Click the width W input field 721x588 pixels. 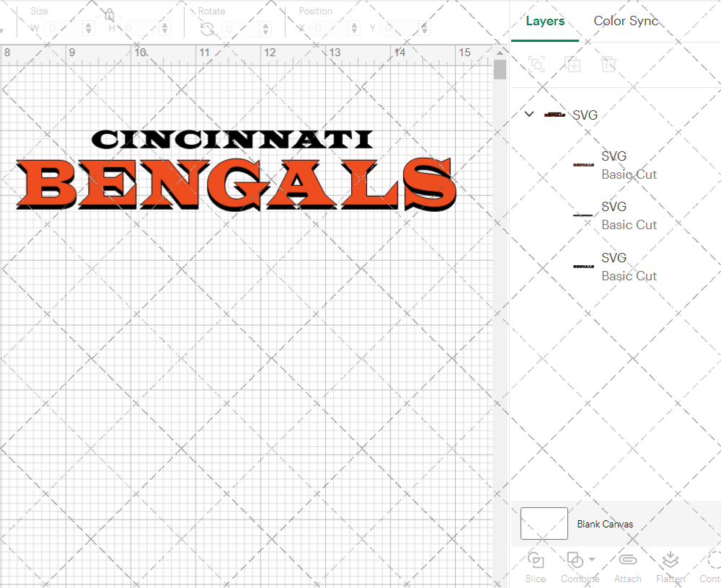[x=63, y=29]
